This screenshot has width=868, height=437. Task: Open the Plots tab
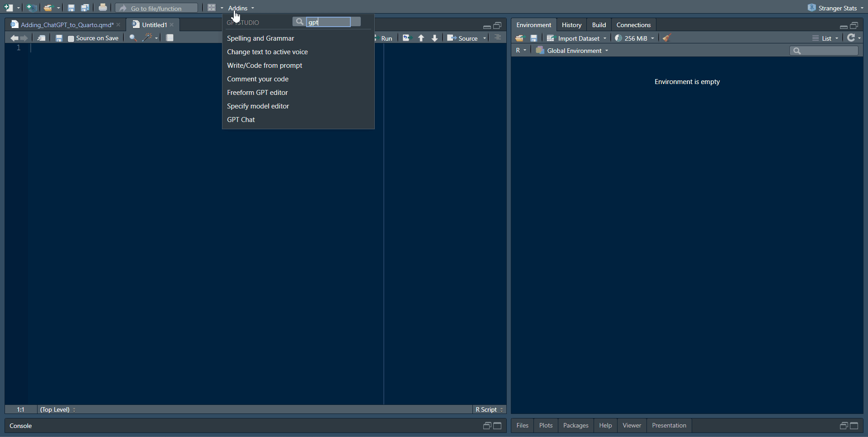click(x=546, y=425)
